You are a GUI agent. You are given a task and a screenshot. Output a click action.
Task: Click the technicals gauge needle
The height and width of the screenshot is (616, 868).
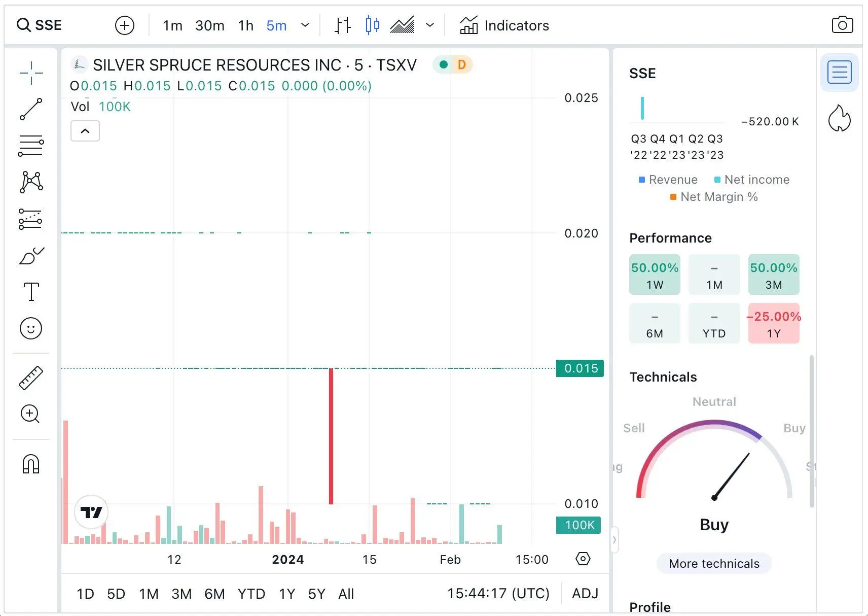click(x=731, y=476)
